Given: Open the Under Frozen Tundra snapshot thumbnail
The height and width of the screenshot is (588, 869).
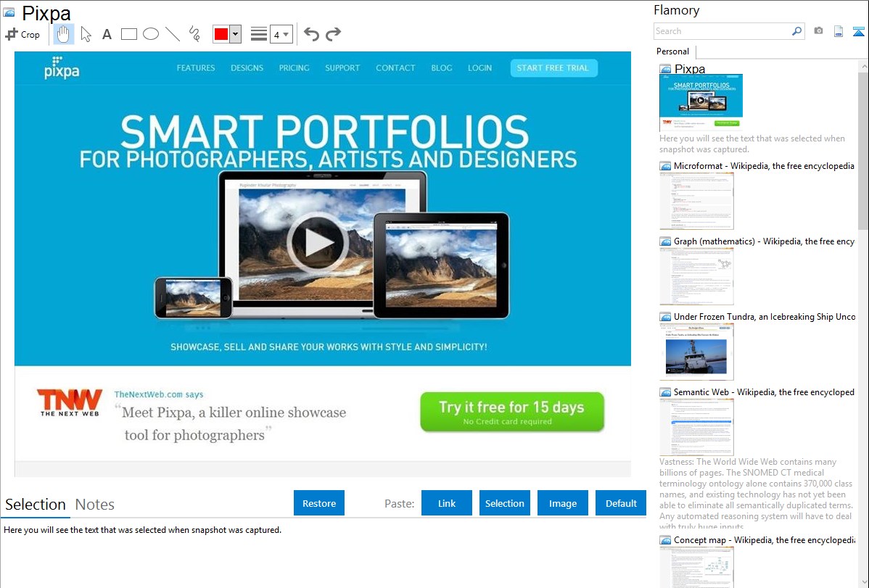Looking at the screenshot, I should tap(696, 352).
